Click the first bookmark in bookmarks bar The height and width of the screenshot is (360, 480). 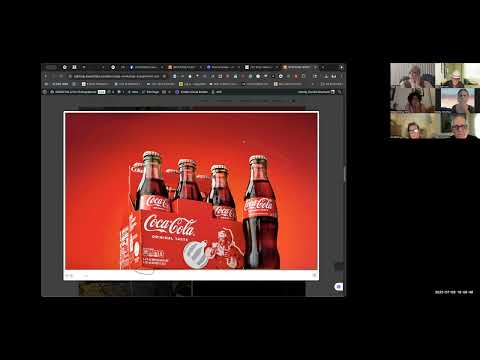[60, 84]
